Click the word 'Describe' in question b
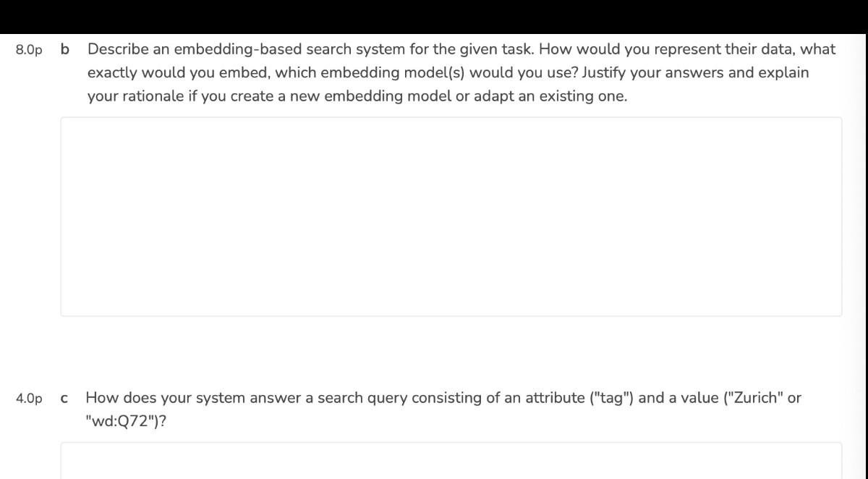This screenshot has height=479, width=868. click(117, 50)
